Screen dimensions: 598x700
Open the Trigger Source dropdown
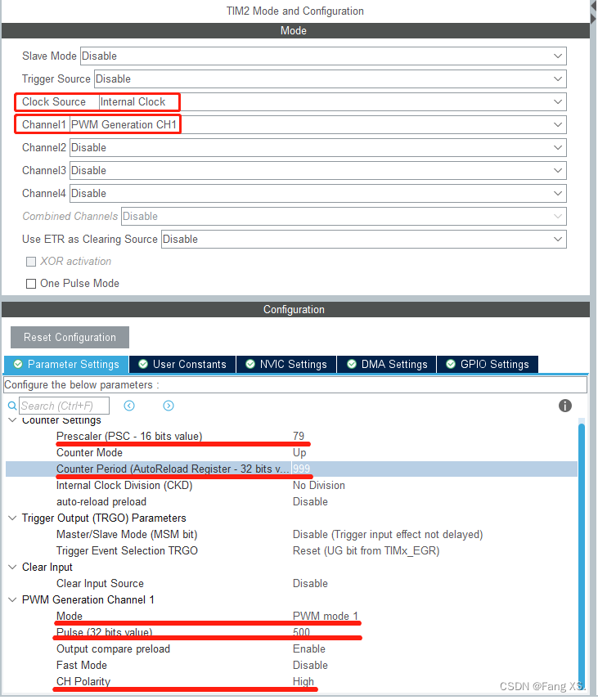pos(330,79)
